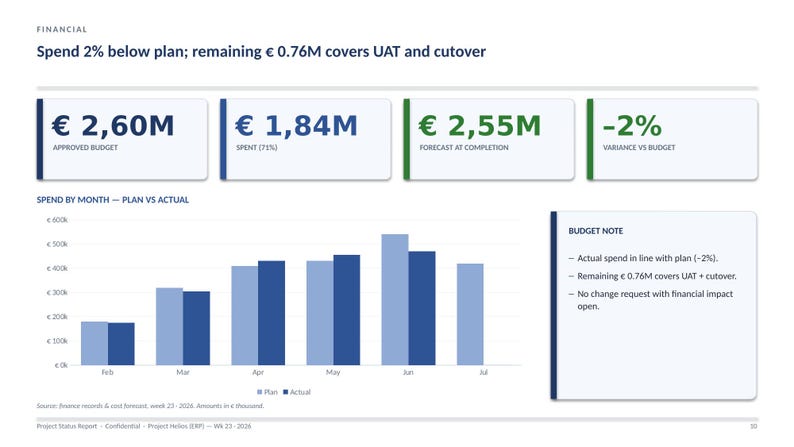
Task: Click the € 300k axis label
Action: tap(57, 293)
